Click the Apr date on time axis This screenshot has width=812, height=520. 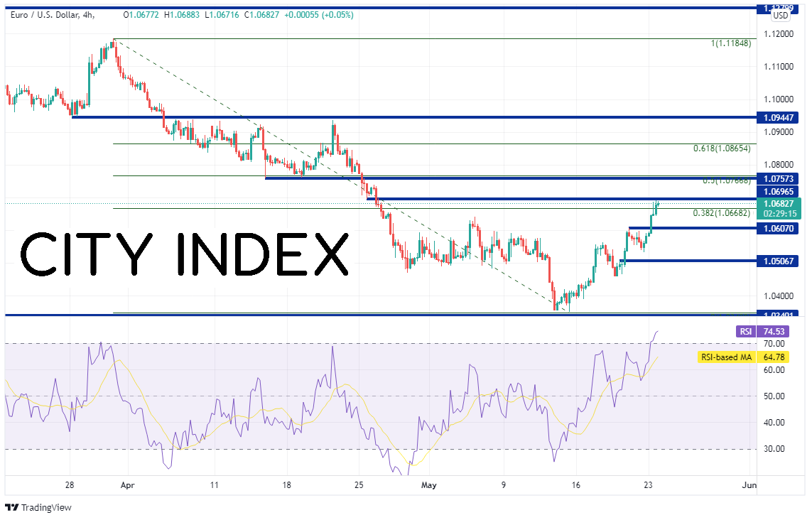127,486
